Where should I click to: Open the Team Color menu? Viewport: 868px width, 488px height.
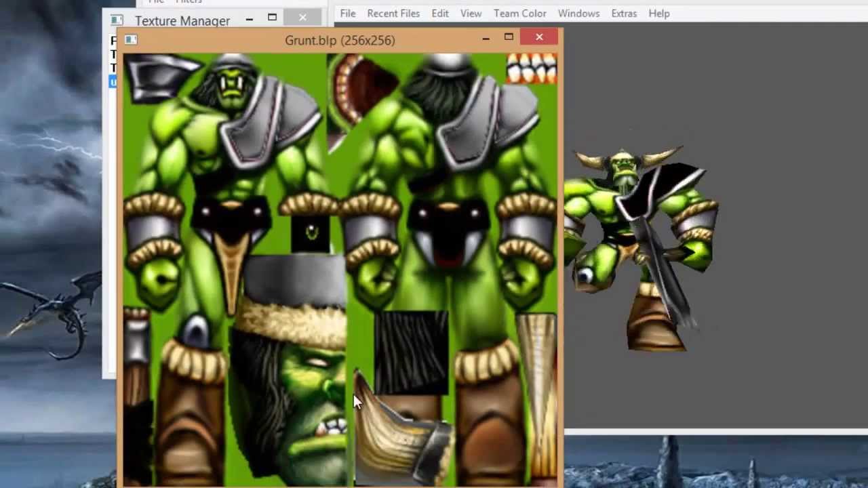[x=520, y=14]
